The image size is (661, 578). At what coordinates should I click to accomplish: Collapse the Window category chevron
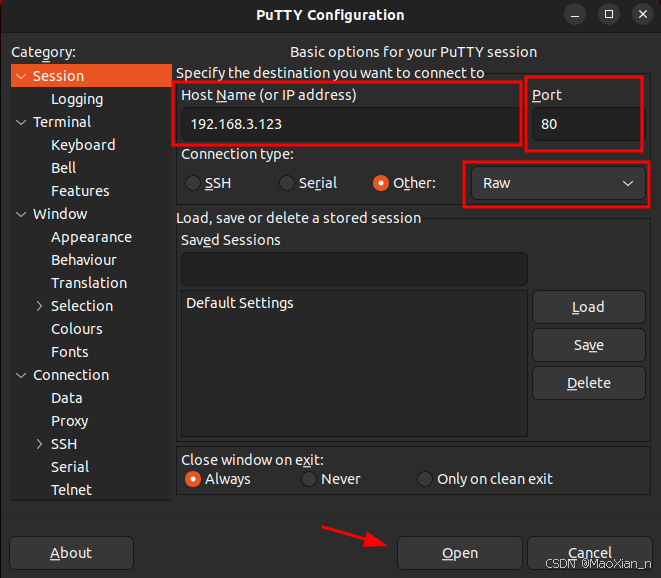tap(21, 214)
